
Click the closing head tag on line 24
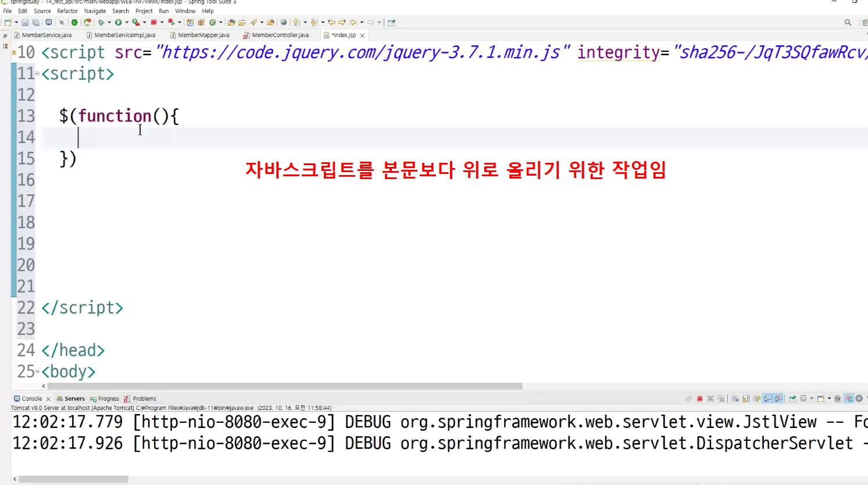[x=73, y=350]
